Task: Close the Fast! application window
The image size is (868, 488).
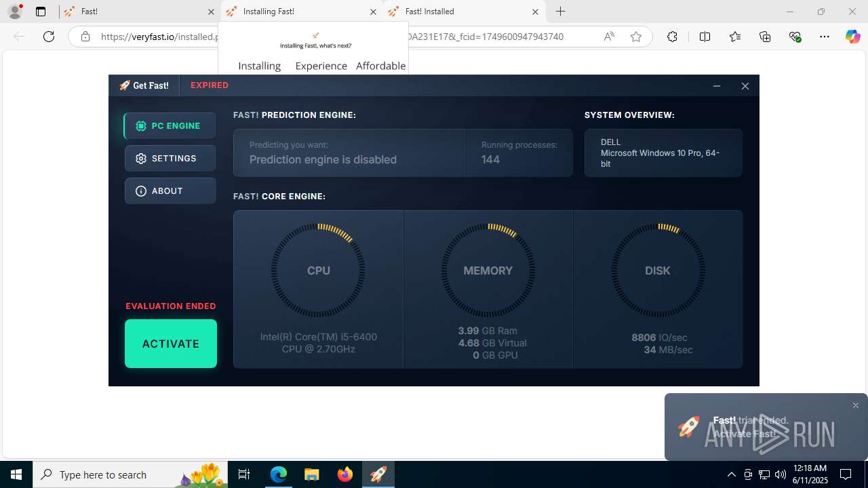Action: (745, 86)
